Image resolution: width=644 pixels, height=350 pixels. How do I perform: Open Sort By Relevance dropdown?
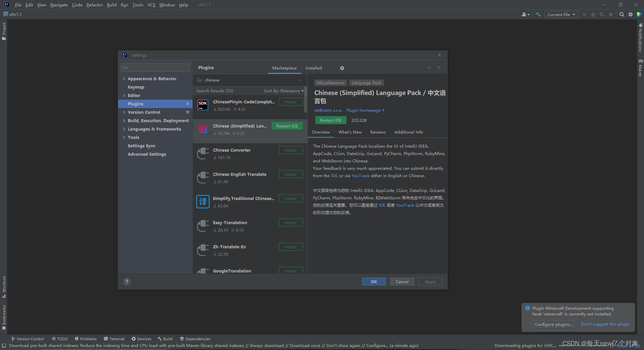(x=283, y=91)
